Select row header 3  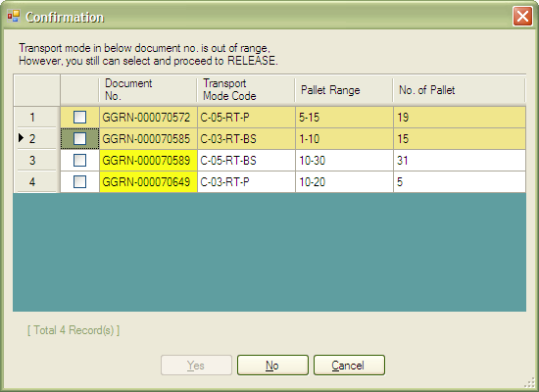[36, 161]
